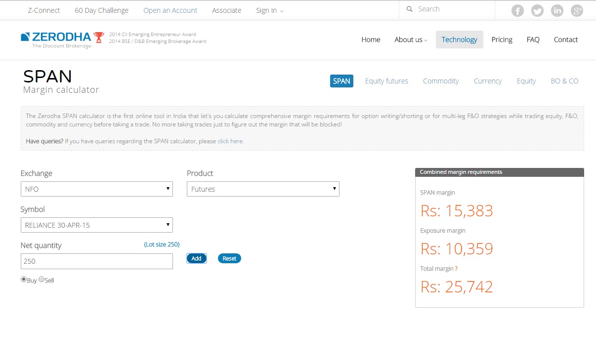596x364 pixels.
Task: Click the Zerodha logo
Action: (56, 40)
